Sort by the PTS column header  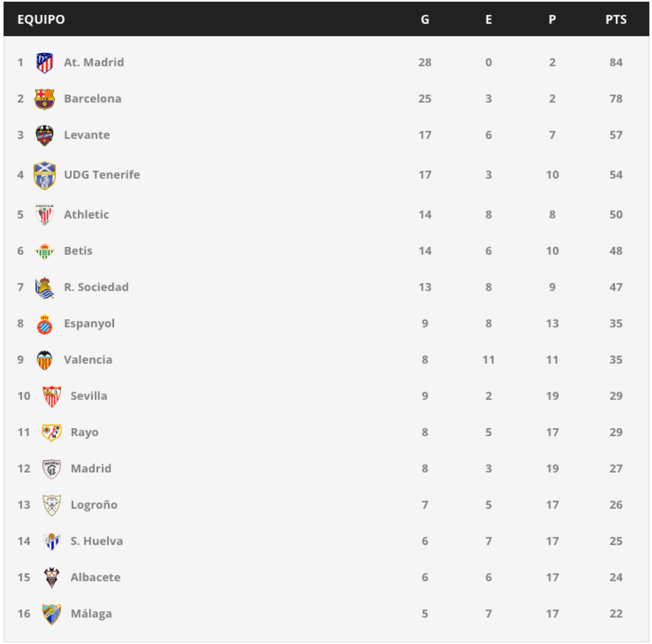click(616, 20)
